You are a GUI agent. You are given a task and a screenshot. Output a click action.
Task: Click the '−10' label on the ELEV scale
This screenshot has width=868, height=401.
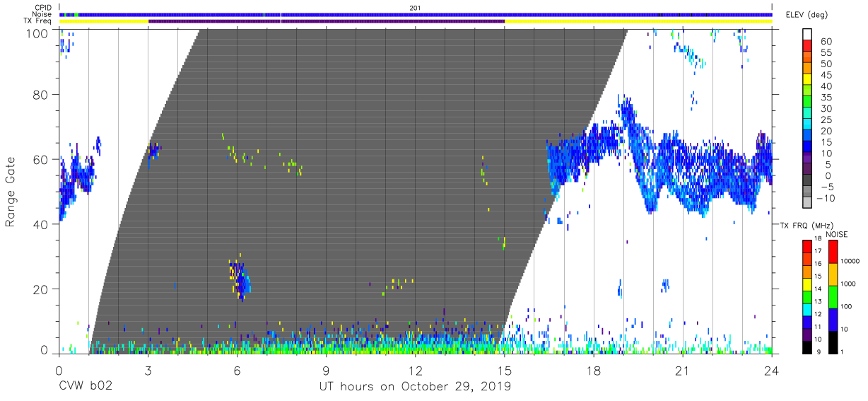(x=826, y=198)
